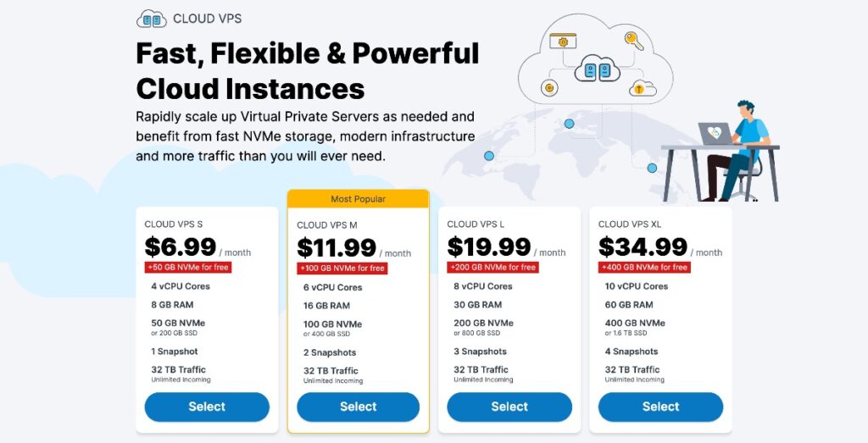The width and height of the screenshot is (868, 443).
Task: Click the blue map location dot over Europe
Action: 569,124
